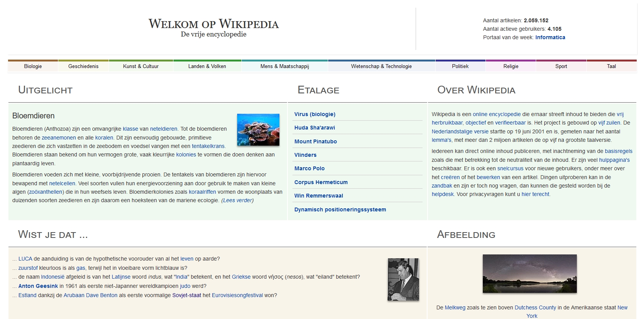Open the neteldieren link
644x319 pixels.
click(163, 129)
